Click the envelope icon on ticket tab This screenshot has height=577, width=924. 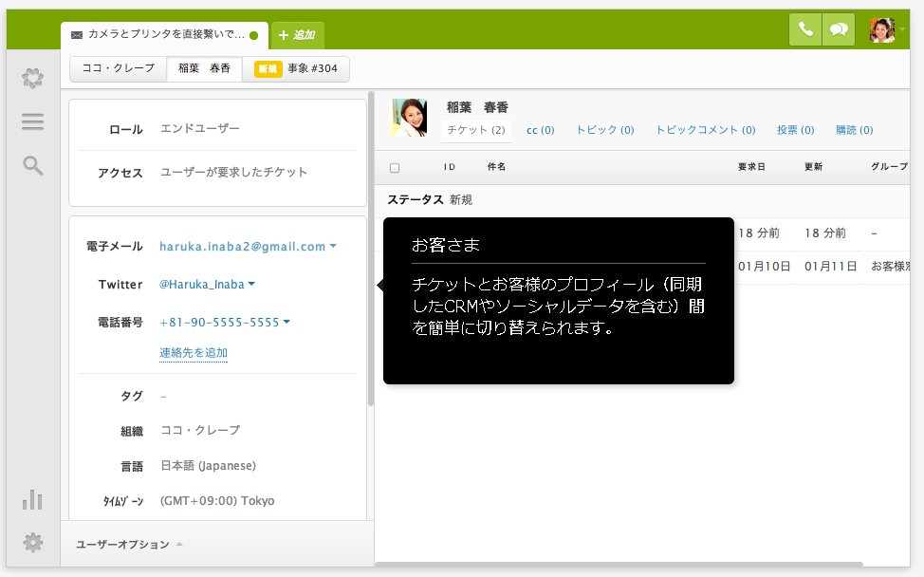tap(77, 35)
